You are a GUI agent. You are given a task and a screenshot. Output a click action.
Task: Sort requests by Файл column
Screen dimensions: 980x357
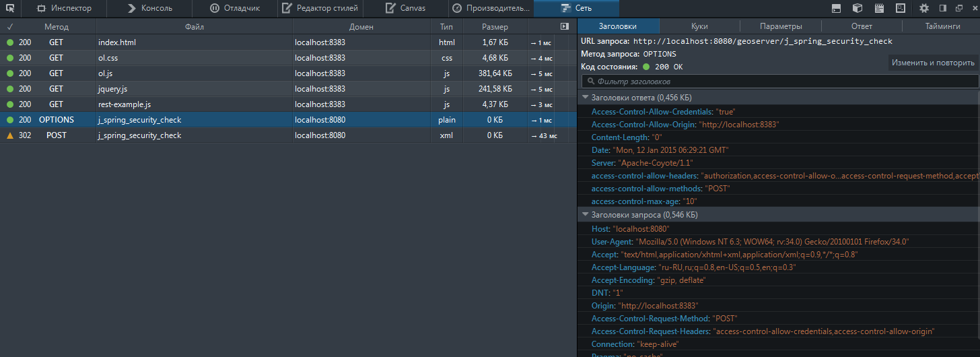click(x=195, y=27)
